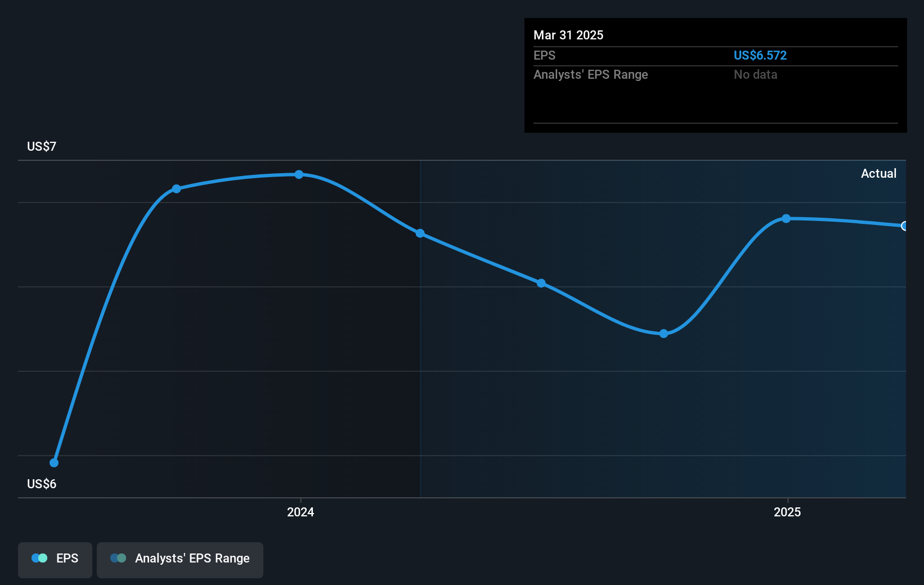The width and height of the screenshot is (924, 585).
Task: Click the EPS row label in tooltip
Action: click(544, 55)
